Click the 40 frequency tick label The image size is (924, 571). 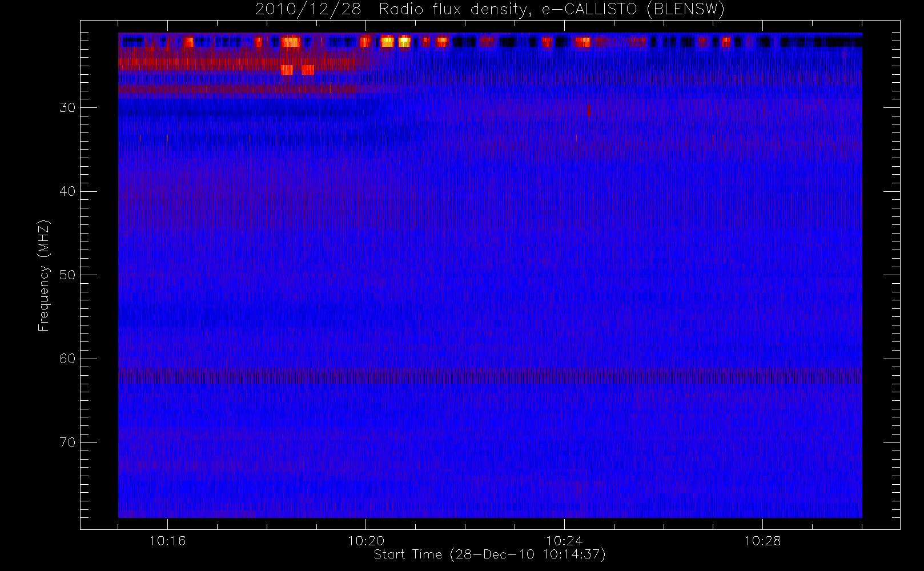click(x=67, y=191)
